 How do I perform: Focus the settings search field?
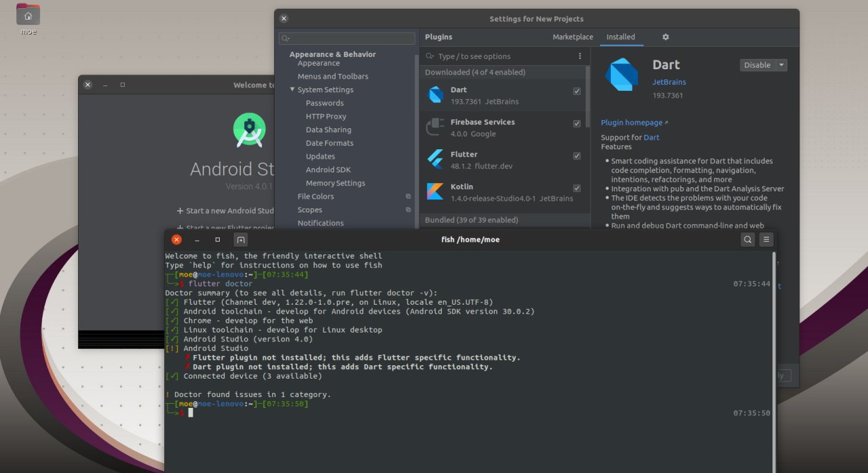click(x=347, y=39)
